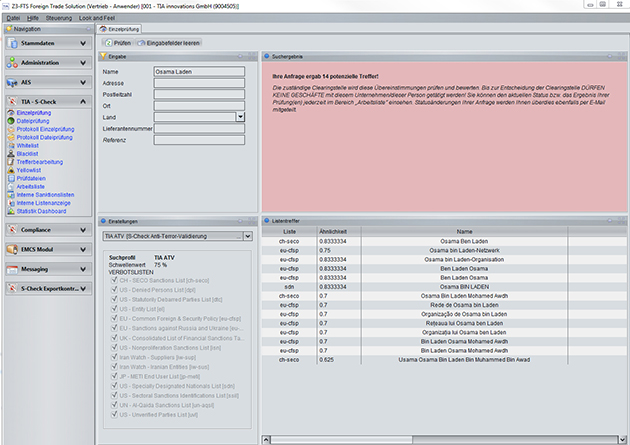Open the Whitelist entry

tap(27, 145)
